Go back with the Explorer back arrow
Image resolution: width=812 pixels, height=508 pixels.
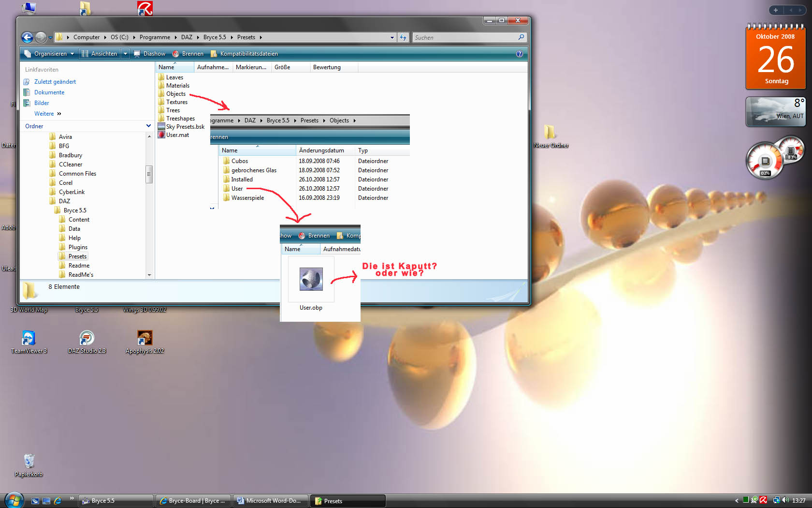tap(28, 37)
